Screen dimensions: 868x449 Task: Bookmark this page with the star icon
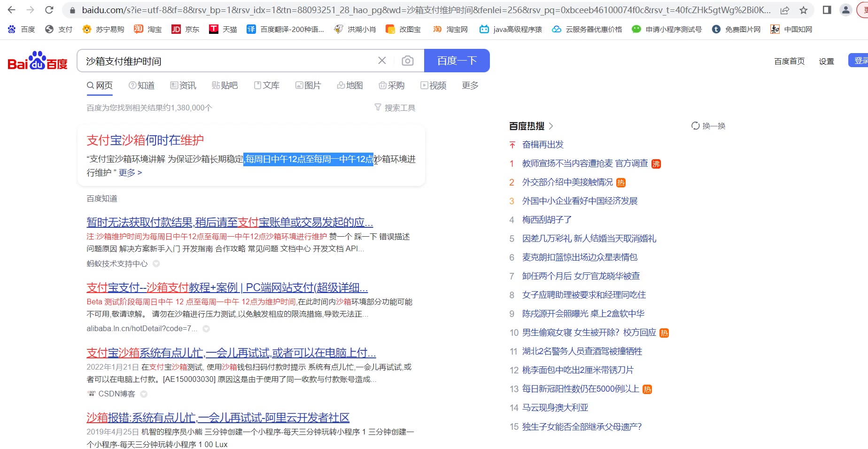pos(804,10)
